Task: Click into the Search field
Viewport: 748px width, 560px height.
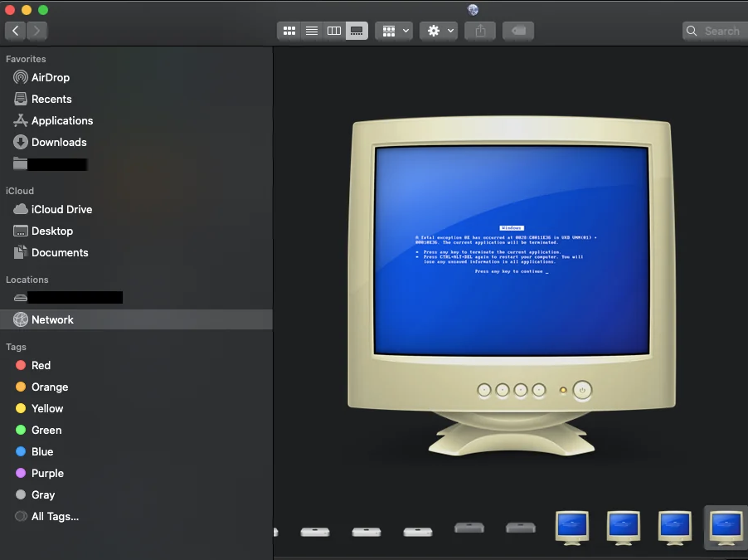Action: (715, 31)
